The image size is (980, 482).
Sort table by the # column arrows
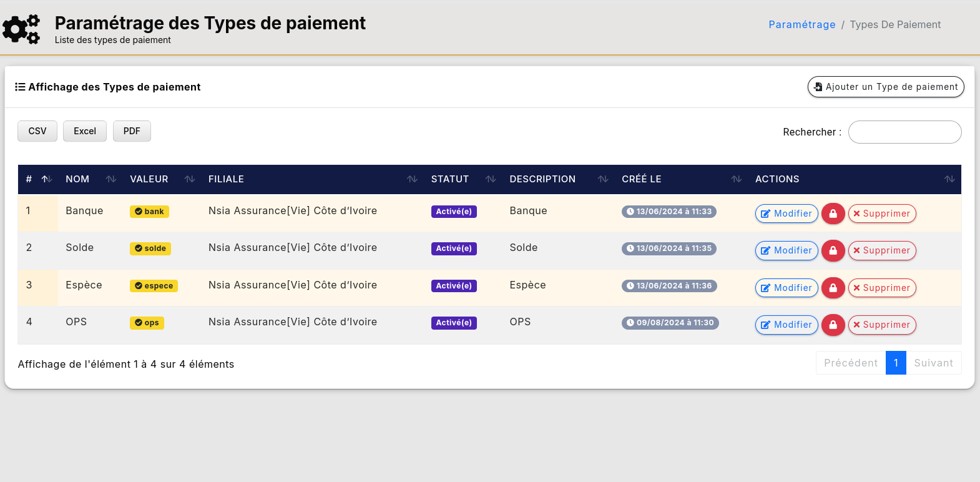click(46, 179)
